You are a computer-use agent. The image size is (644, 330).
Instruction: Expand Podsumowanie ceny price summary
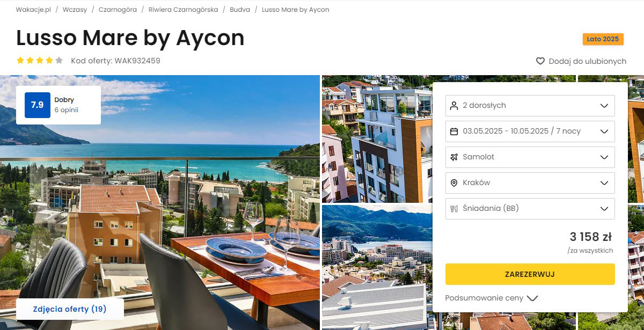pyautogui.click(x=491, y=298)
